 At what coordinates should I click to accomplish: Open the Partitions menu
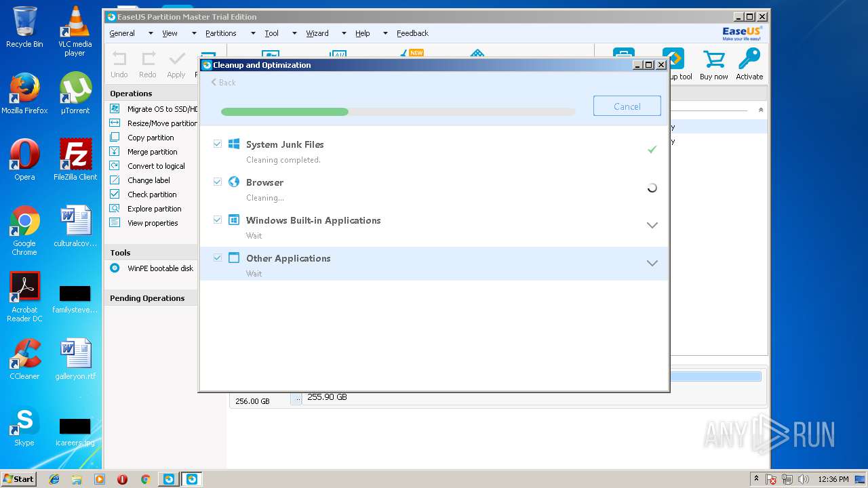pyautogui.click(x=221, y=33)
